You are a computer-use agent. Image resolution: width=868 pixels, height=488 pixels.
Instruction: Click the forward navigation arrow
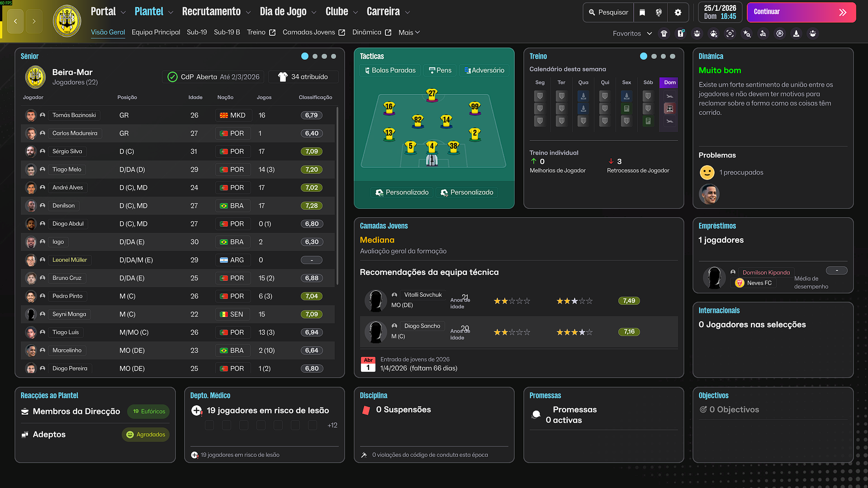pyautogui.click(x=34, y=21)
